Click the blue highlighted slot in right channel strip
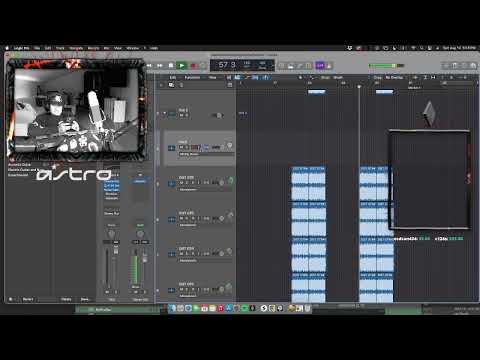 coord(140,181)
